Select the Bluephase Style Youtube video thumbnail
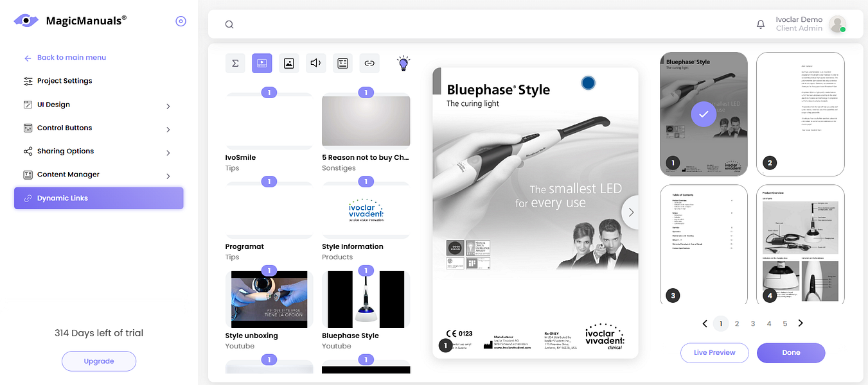The width and height of the screenshot is (868, 385). 366,299
